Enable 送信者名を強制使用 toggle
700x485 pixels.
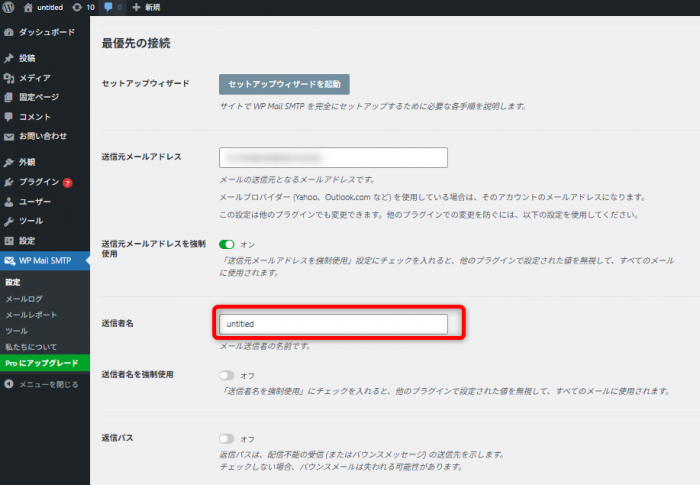pyautogui.click(x=227, y=375)
